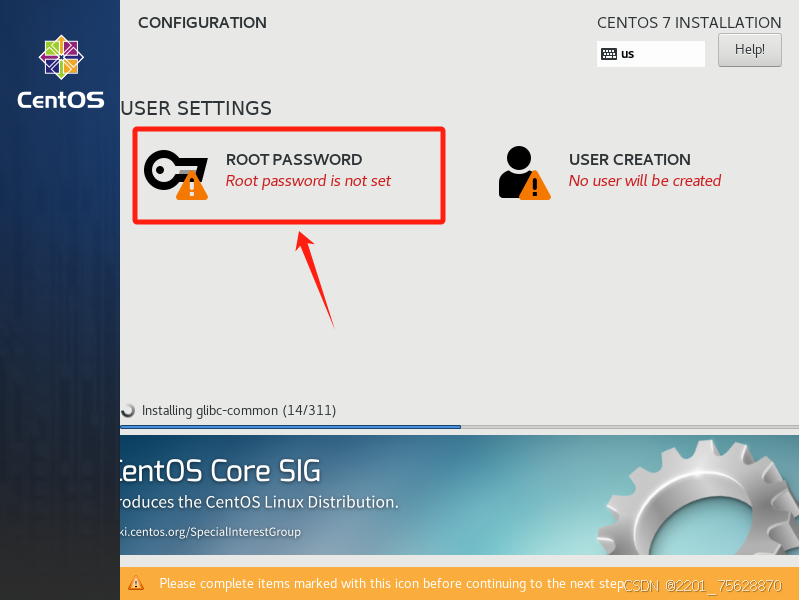The width and height of the screenshot is (799, 600).
Task: Click 'No user will be created' text
Action: (645, 181)
